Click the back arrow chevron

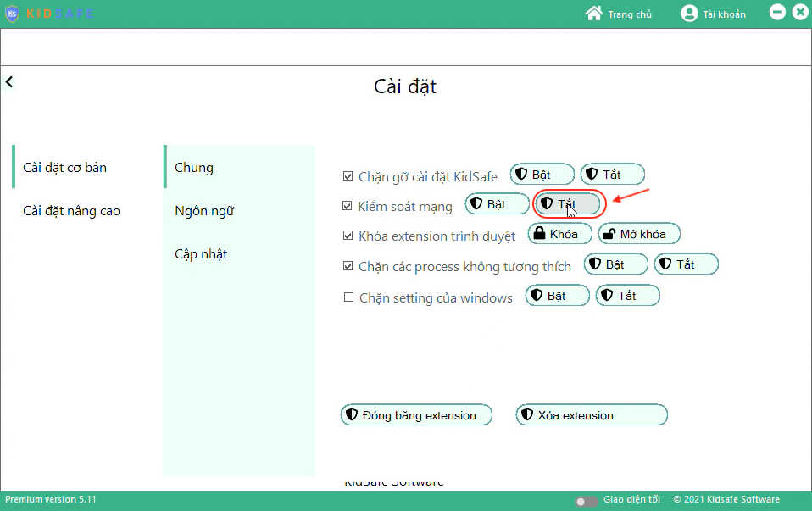click(9, 82)
